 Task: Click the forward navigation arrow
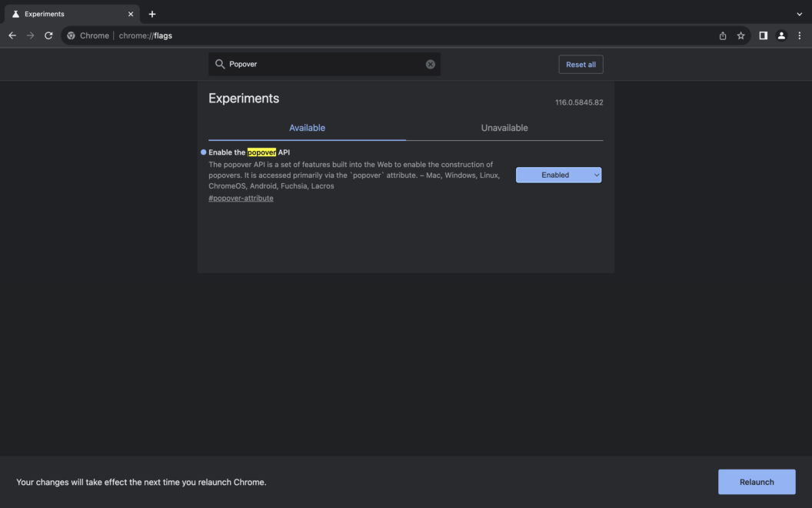coord(31,35)
